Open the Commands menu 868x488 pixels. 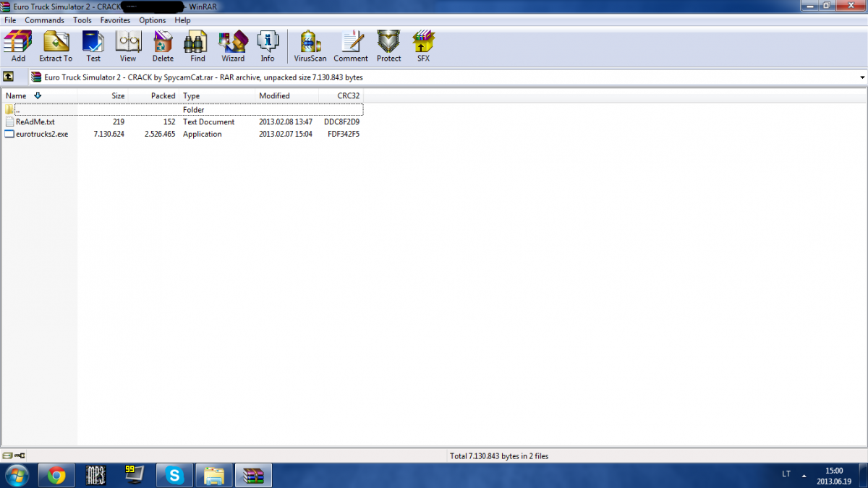(x=45, y=20)
